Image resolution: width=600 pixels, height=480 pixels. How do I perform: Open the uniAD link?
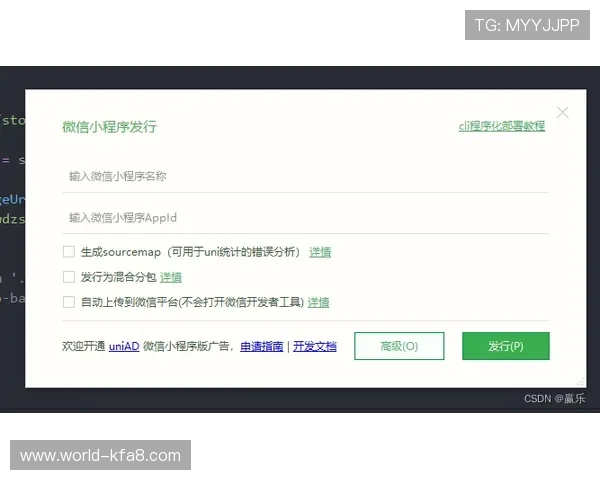[x=124, y=346]
